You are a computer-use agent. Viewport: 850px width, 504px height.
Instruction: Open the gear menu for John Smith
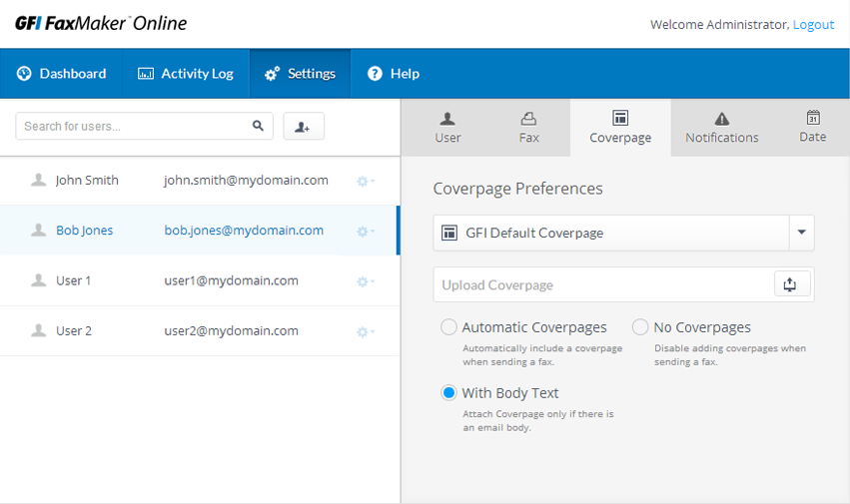(366, 181)
